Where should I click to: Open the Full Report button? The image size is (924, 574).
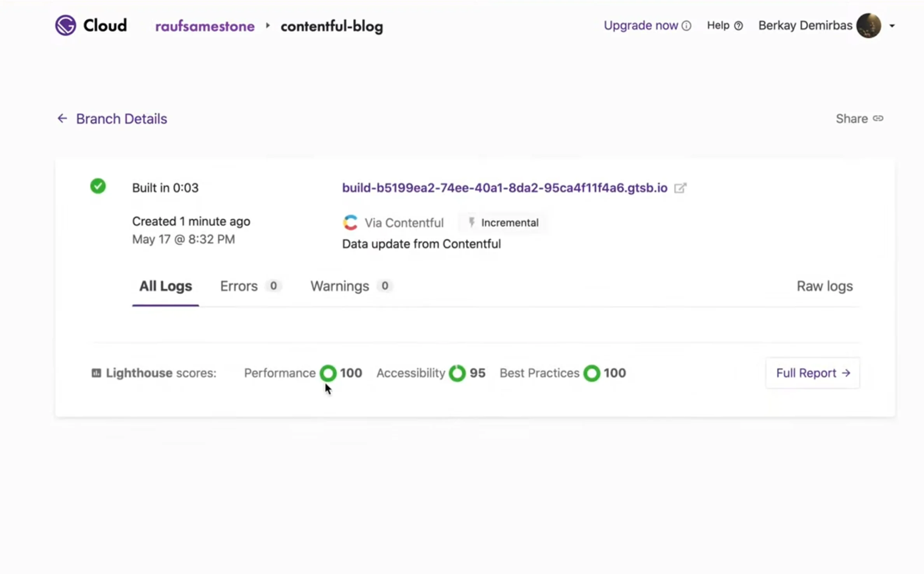813,373
